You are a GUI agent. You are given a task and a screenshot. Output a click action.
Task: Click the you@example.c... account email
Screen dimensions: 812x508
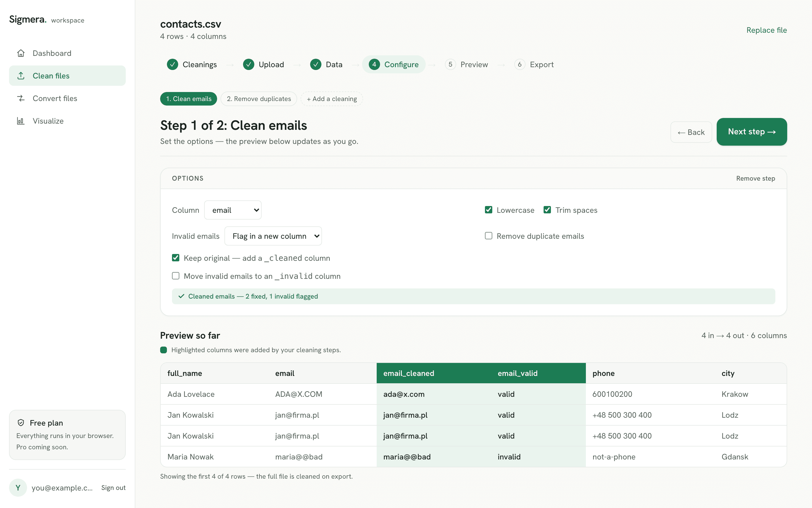62,487
